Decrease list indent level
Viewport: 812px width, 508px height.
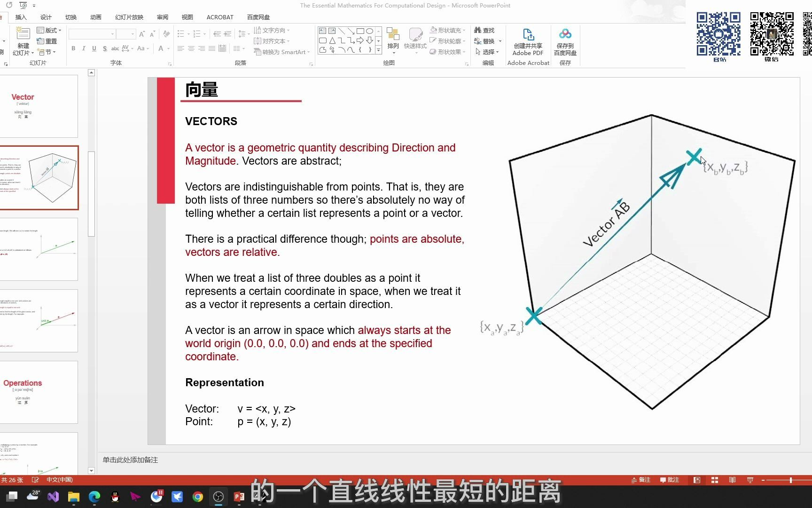[217, 34]
